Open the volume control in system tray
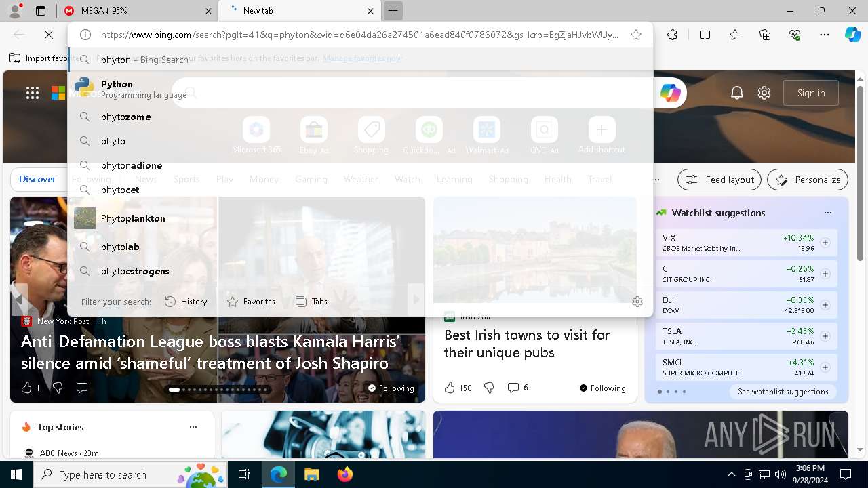Screen dimensions: 868x488 point(781,474)
